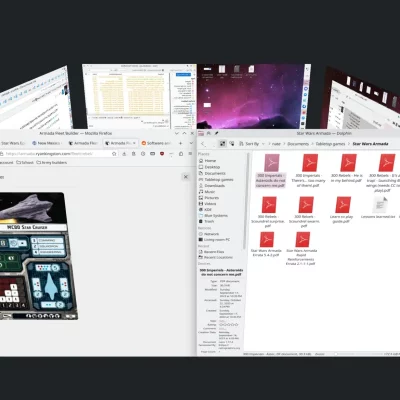Navigate to 'Tabletop games' in Dolphin breadcrumb

330,144
